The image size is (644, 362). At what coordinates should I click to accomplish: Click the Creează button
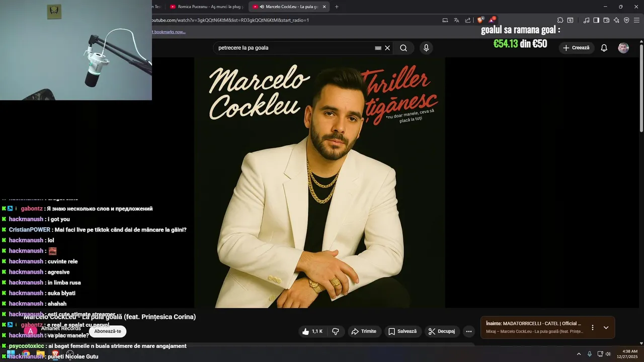coord(577,48)
